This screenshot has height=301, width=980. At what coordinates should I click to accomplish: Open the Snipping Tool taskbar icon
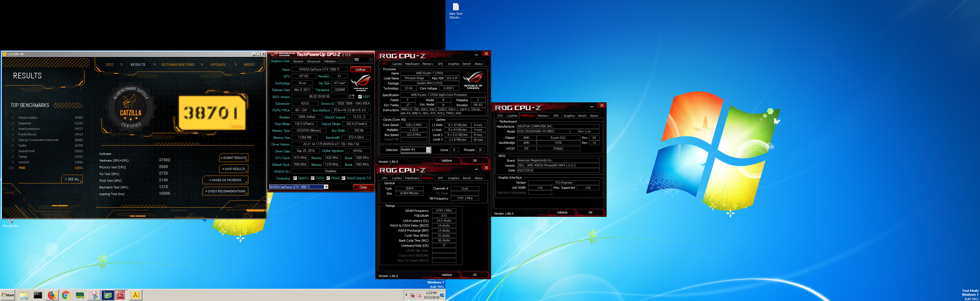94,295
